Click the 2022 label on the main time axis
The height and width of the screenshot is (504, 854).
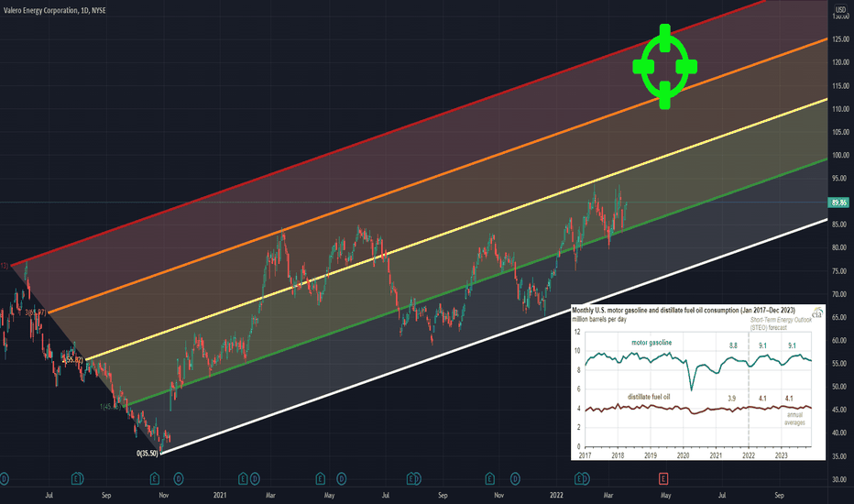(556, 495)
